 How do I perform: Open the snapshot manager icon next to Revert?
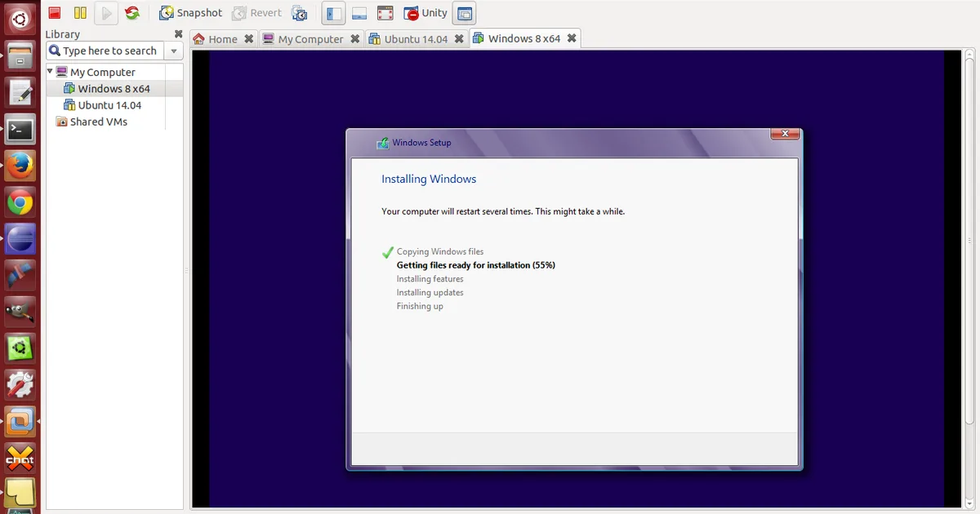(x=300, y=13)
